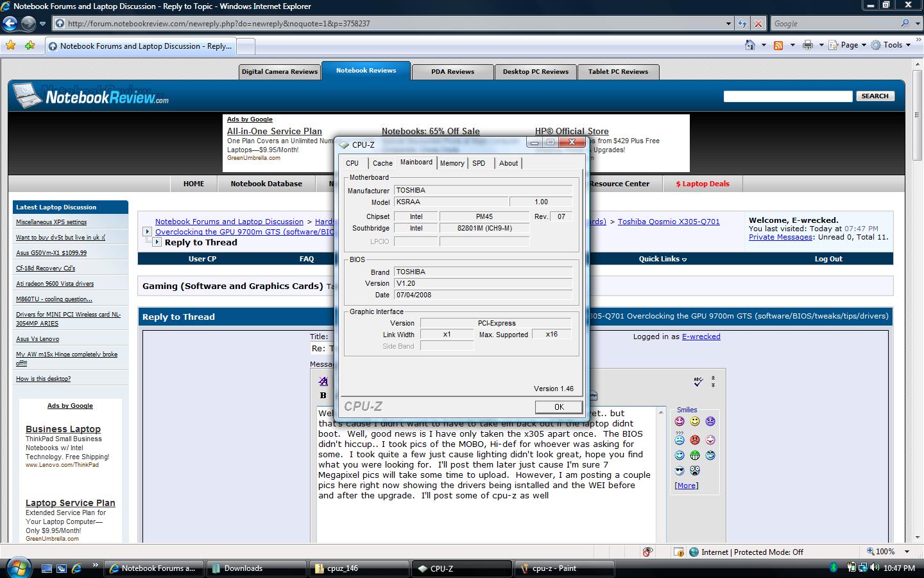The image size is (924, 578).
Task: Open the Tablet PC Reviews tab
Action: click(x=619, y=71)
